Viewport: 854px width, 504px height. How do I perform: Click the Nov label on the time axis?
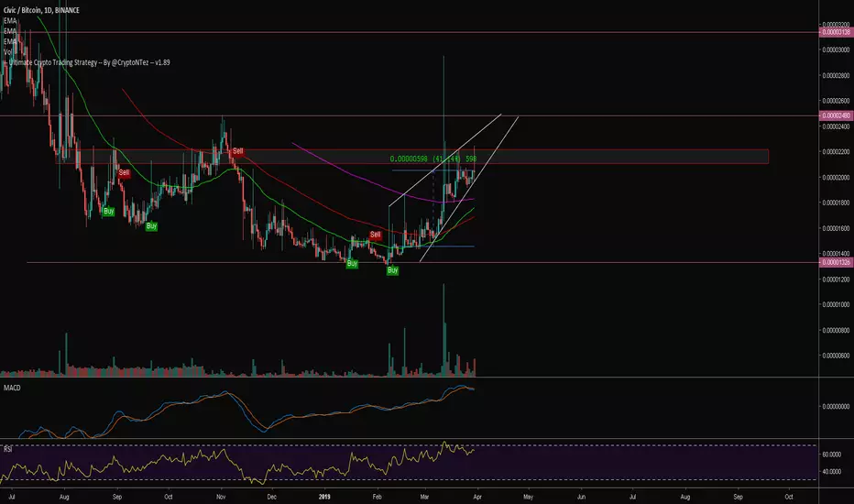click(x=221, y=497)
